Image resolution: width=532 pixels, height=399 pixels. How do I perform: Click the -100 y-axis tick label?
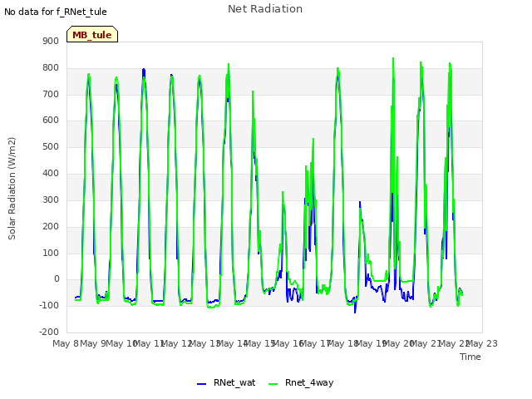coord(49,305)
